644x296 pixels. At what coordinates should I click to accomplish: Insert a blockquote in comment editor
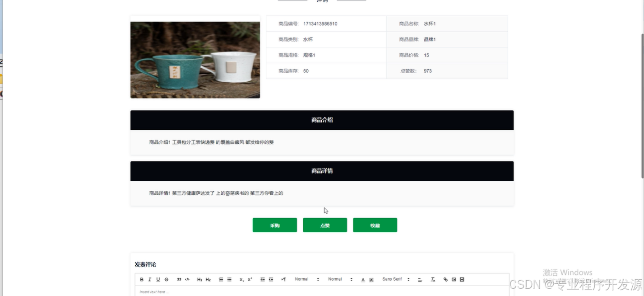179,280
